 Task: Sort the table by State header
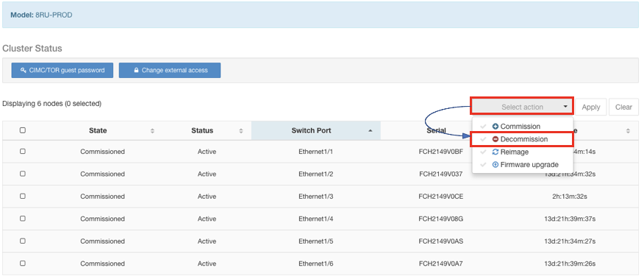98,131
